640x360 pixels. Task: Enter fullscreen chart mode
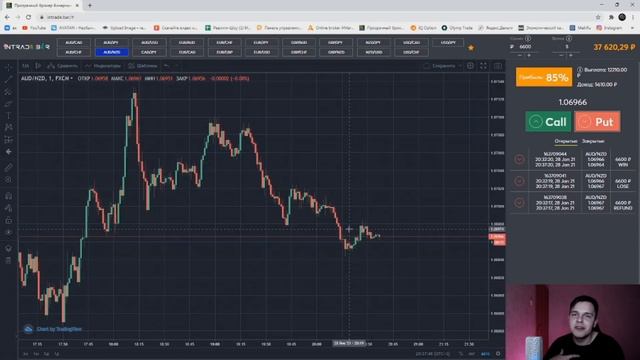483,66
